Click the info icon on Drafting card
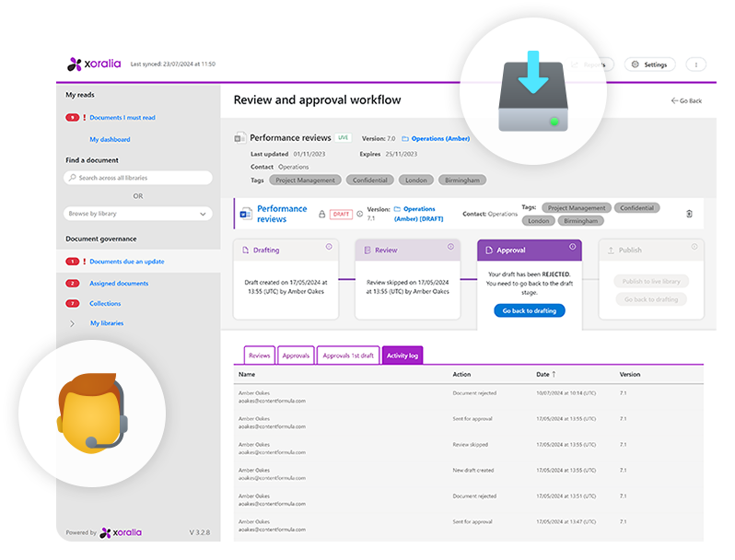 pyautogui.click(x=329, y=247)
